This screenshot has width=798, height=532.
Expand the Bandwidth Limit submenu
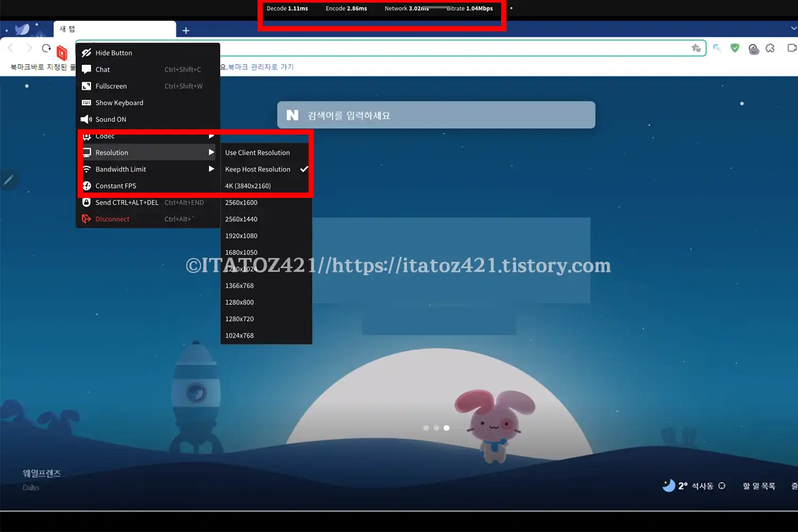[148, 169]
